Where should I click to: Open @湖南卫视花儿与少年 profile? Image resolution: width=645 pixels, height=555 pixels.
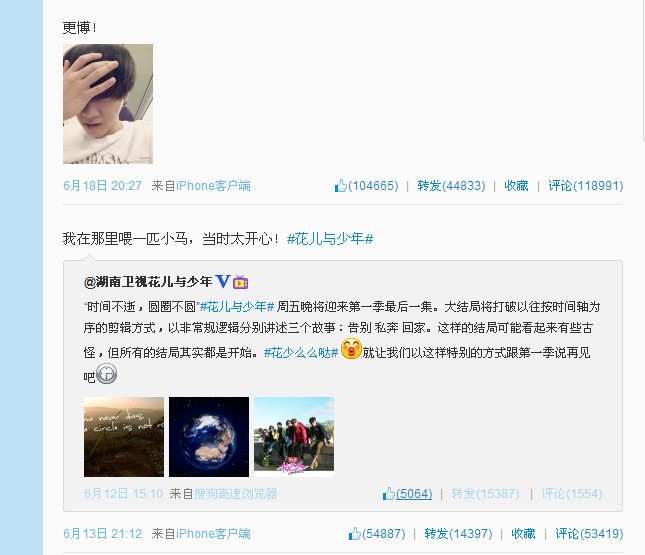148,282
